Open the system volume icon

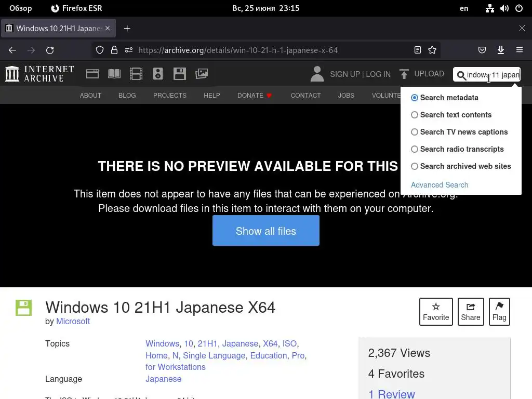click(x=504, y=8)
